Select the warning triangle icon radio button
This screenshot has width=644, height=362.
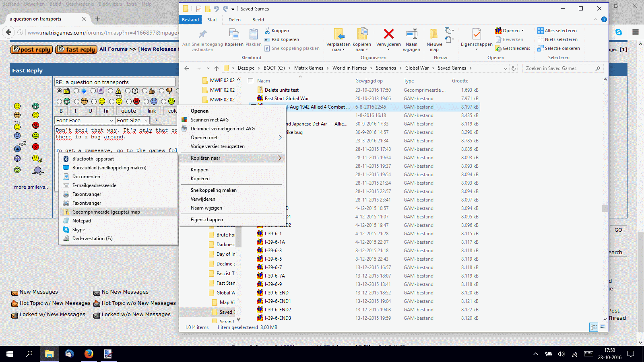click(x=111, y=91)
